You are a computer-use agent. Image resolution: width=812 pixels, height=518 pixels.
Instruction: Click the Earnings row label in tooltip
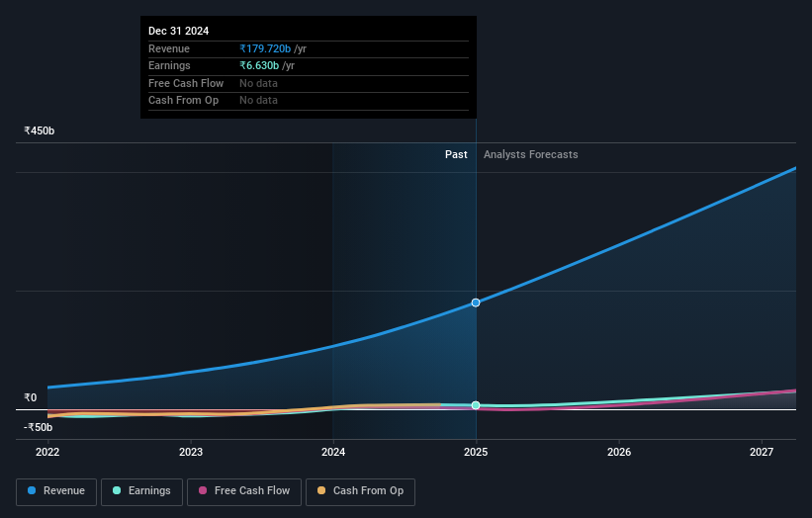(x=169, y=65)
